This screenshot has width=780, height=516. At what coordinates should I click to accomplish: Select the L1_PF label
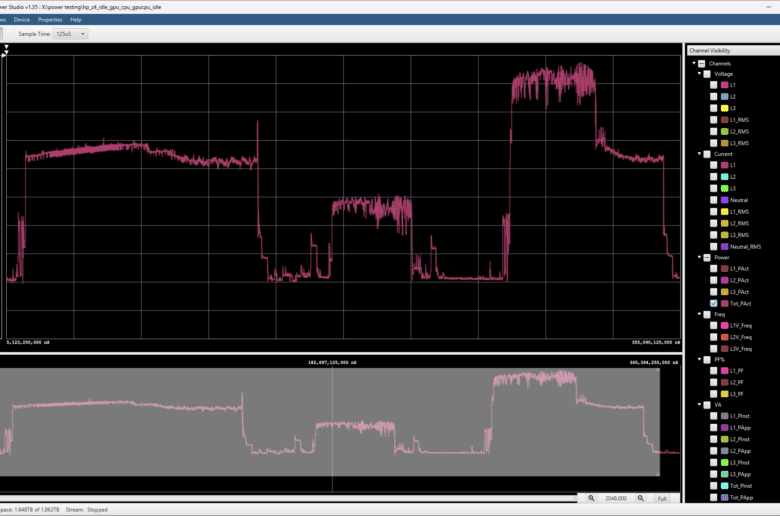click(x=737, y=371)
